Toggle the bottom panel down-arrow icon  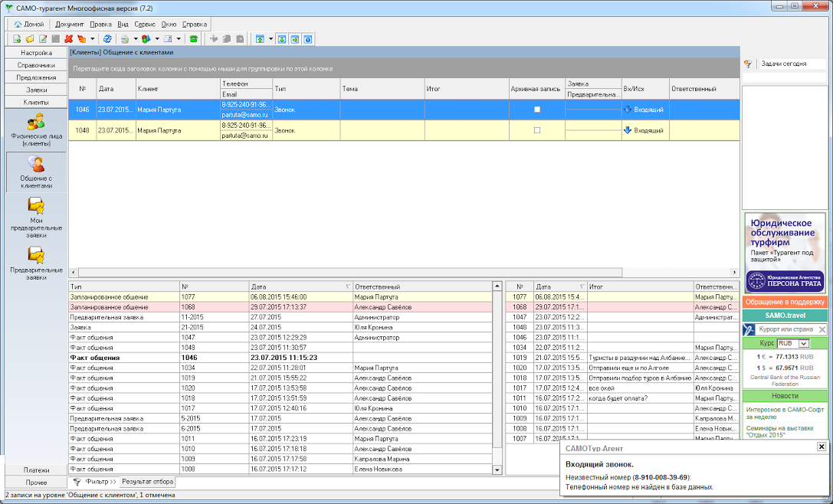click(x=282, y=39)
